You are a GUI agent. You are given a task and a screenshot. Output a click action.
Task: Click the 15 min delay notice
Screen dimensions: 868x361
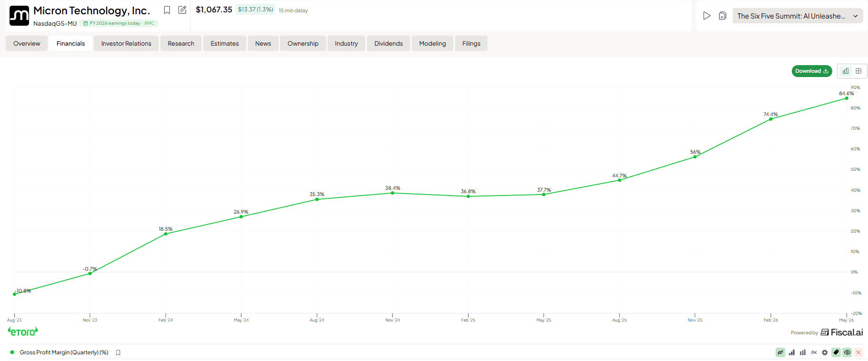click(293, 10)
